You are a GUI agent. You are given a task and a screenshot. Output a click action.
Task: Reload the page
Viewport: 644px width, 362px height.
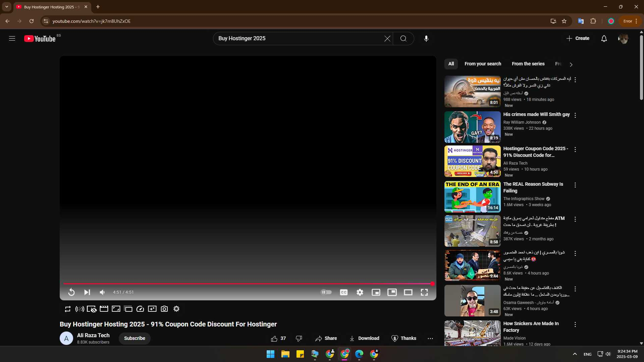[x=32, y=21]
